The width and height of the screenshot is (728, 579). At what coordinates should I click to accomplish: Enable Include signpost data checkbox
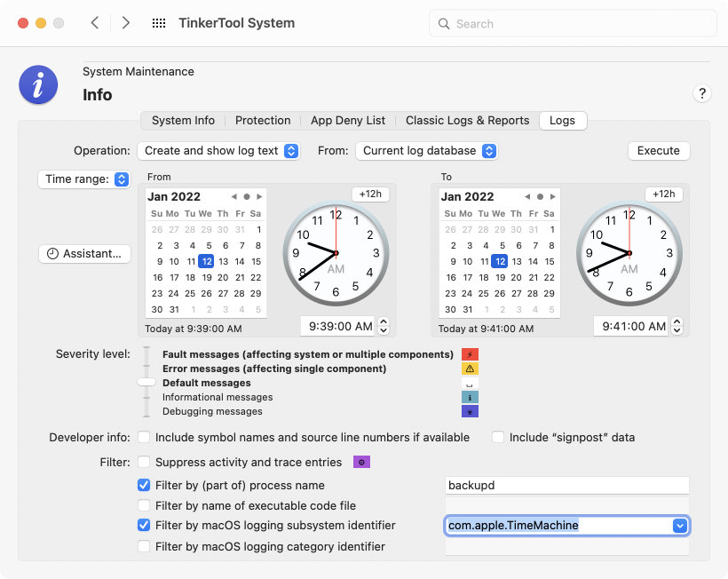498,437
